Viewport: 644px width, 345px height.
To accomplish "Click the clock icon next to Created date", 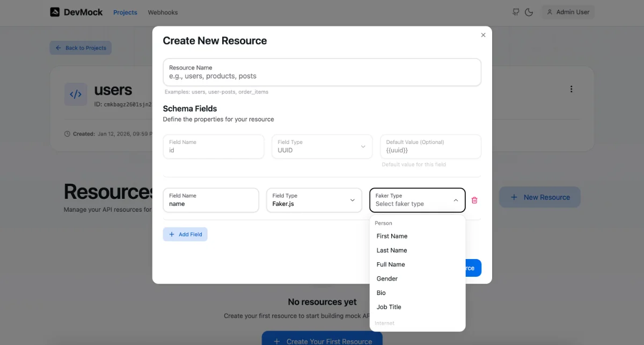I will pos(67,133).
